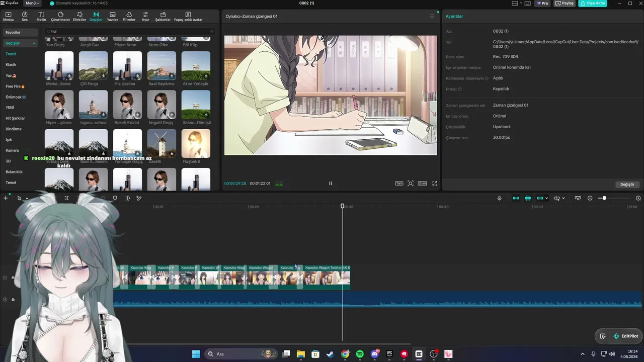Click the Tam full quality button
The height and width of the screenshot is (362, 644).
coord(399,184)
